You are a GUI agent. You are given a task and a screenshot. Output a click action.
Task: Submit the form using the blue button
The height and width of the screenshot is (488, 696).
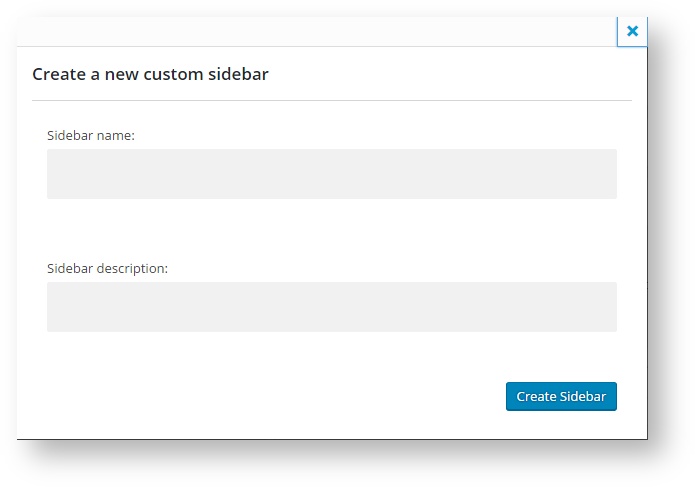point(561,397)
